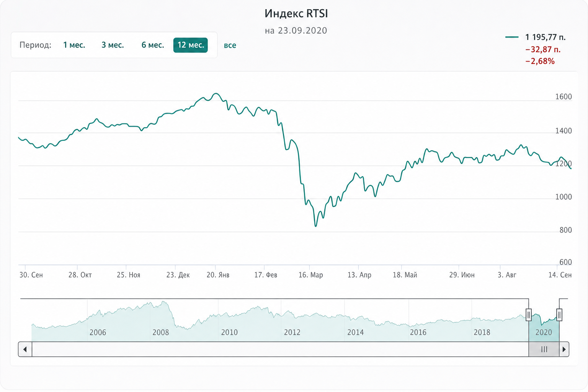Click the Период: label
Image resolution: width=588 pixels, height=392 pixels.
35,45
